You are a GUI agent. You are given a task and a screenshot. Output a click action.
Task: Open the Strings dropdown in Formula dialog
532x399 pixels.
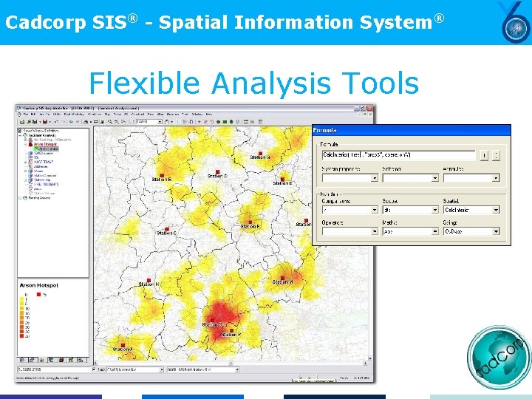496,231
